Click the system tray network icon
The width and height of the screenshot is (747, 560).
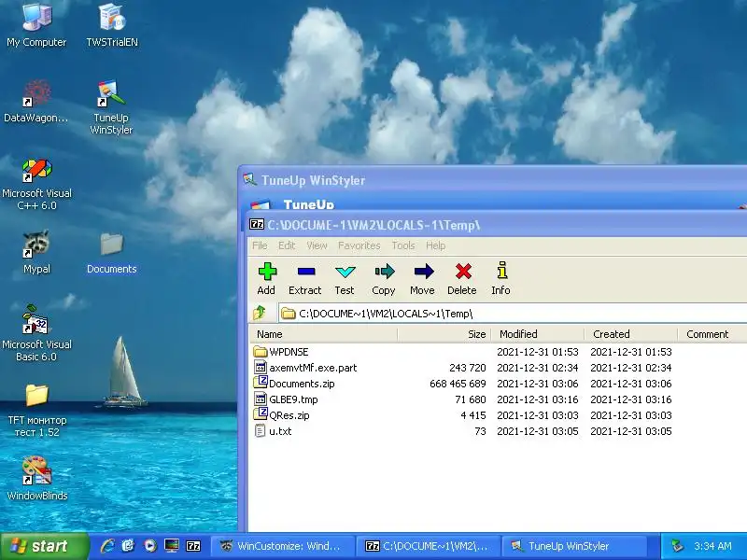point(676,546)
